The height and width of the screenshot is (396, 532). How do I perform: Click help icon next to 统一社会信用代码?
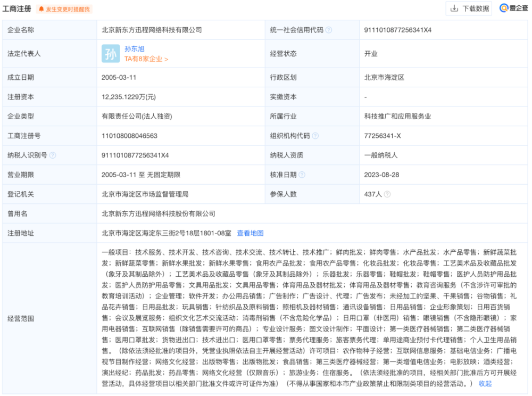328,30
